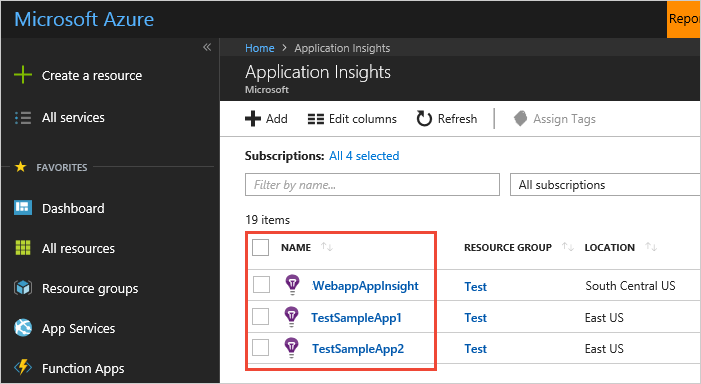
Task: Click the Home breadcrumb link
Action: (x=260, y=48)
